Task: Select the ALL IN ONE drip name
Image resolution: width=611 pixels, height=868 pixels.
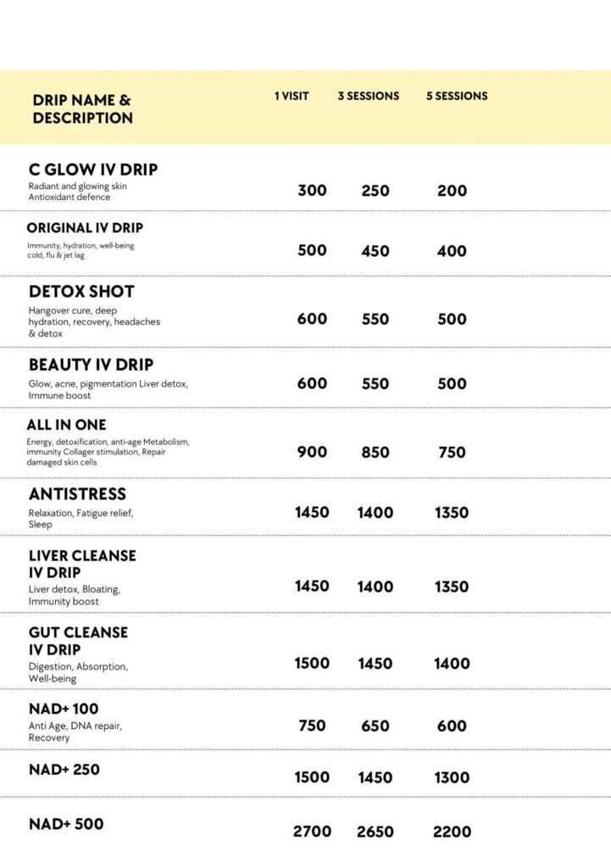Action: tap(67, 425)
